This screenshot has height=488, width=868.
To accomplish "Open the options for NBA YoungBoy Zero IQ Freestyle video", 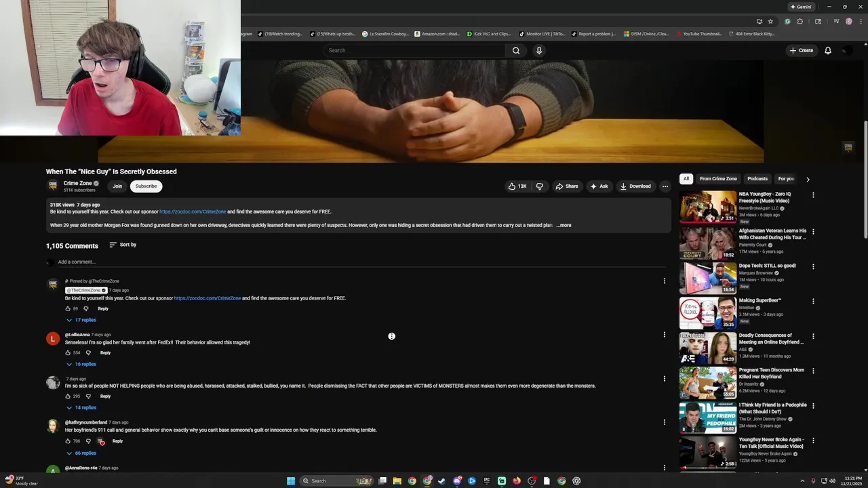I will pos(813,195).
